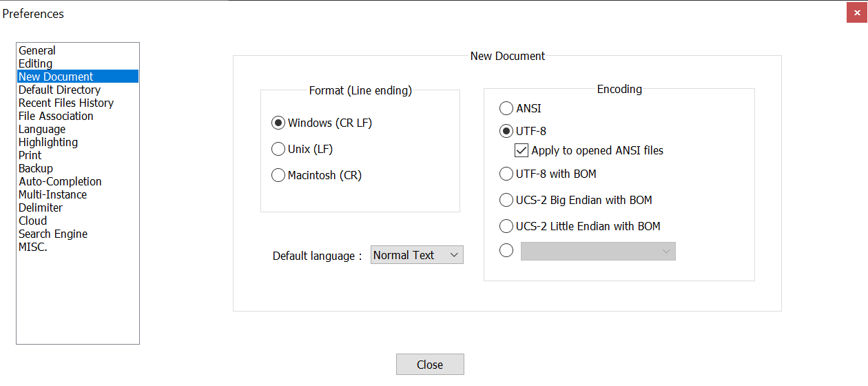Choose ANSI encoding option
This screenshot has width=868, height=386.
(506, 108)
